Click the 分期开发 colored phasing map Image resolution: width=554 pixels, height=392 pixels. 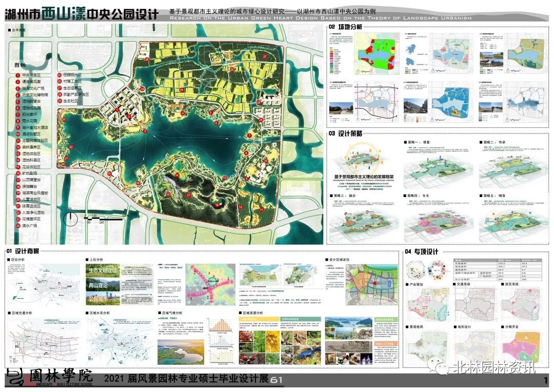tap(521, 347)
